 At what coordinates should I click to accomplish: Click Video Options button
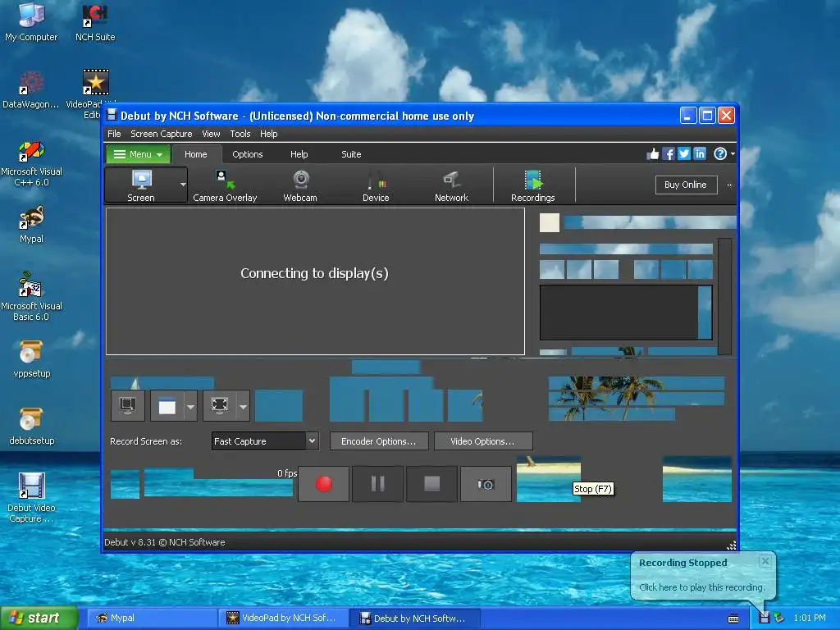tap(482, 441)
